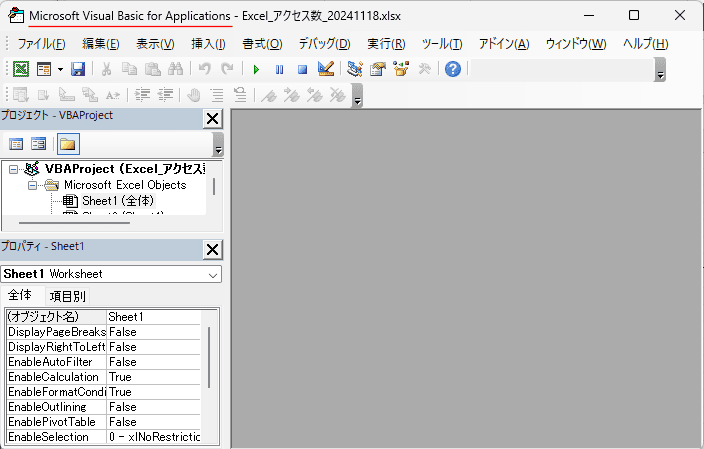Open 挿入 menu
The image size is (704, 449).
[208, 44]
